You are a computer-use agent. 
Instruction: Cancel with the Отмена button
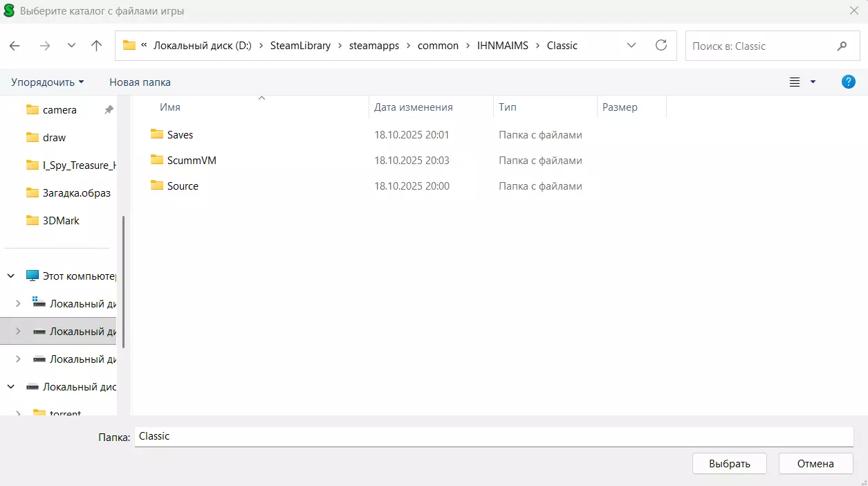815,464
